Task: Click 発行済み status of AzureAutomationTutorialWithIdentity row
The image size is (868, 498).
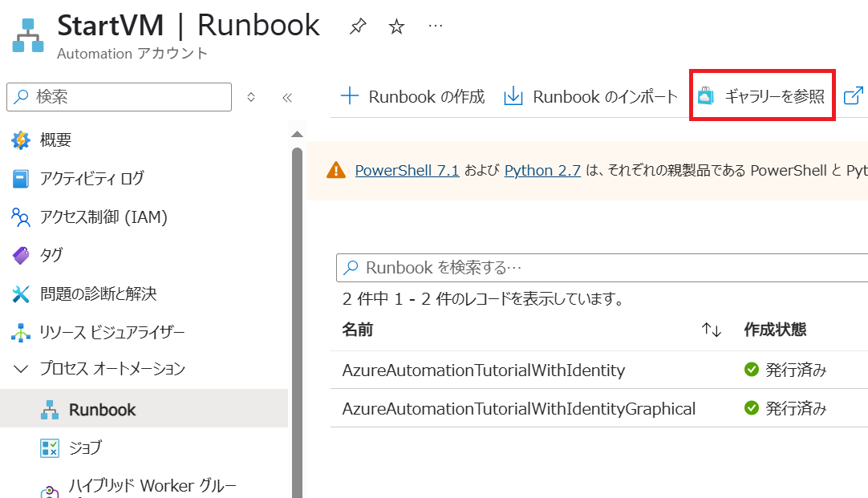Action: pyautogui.click(x=785, y=370)
